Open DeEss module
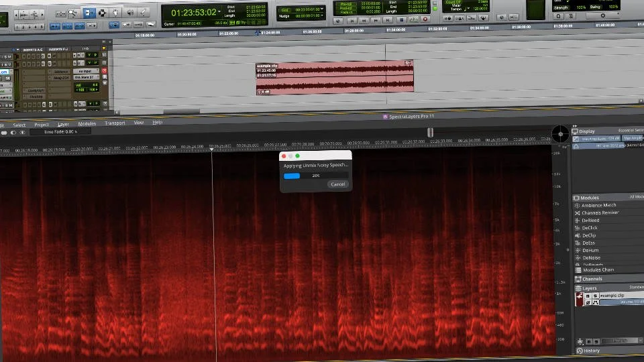The image size is (644, 362). pos(588,243)
